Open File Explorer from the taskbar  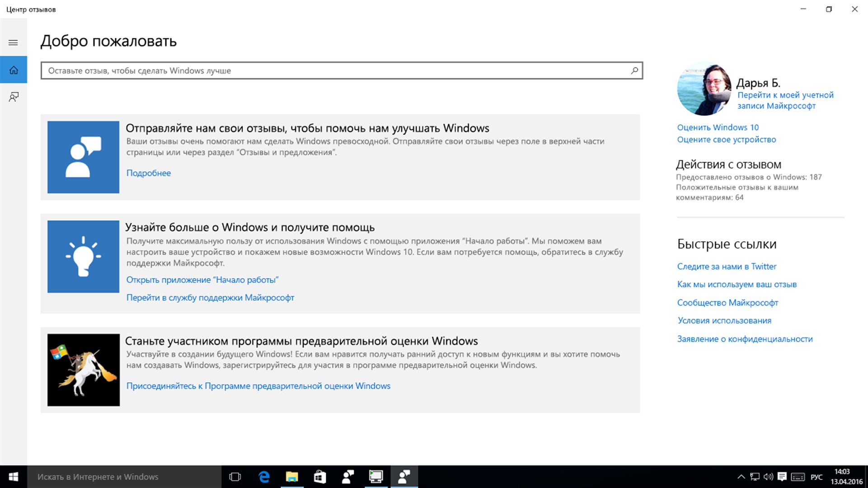(x=292, y=477)
